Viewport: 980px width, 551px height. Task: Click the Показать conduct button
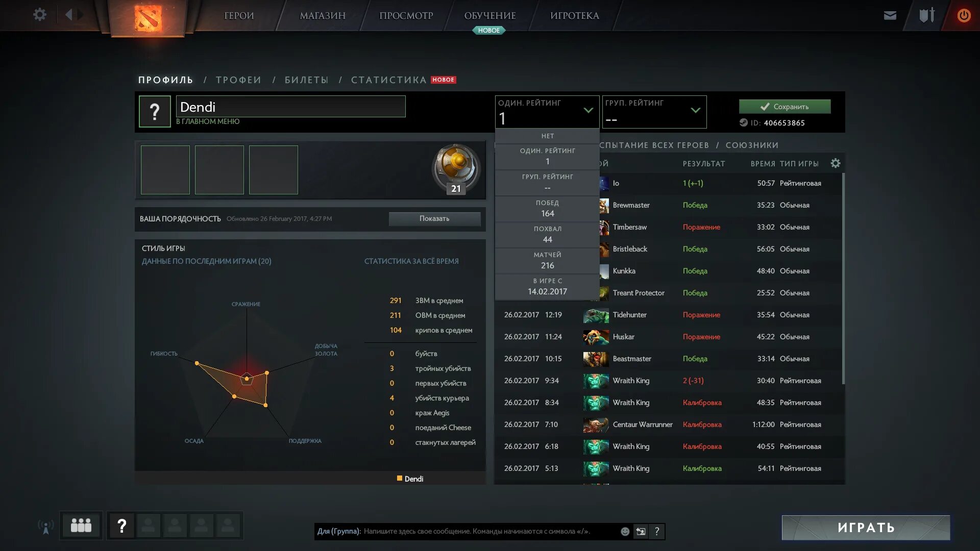coord(434,219)
